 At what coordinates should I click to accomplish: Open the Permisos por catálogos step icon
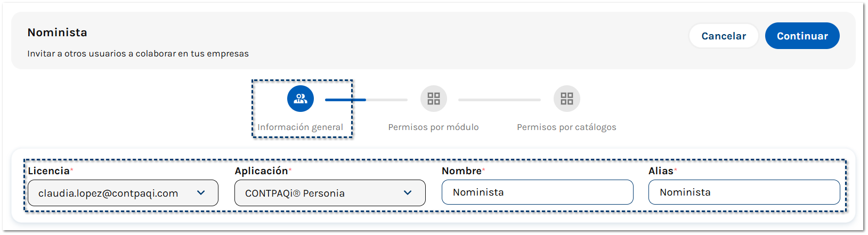[x=566, y=99]
